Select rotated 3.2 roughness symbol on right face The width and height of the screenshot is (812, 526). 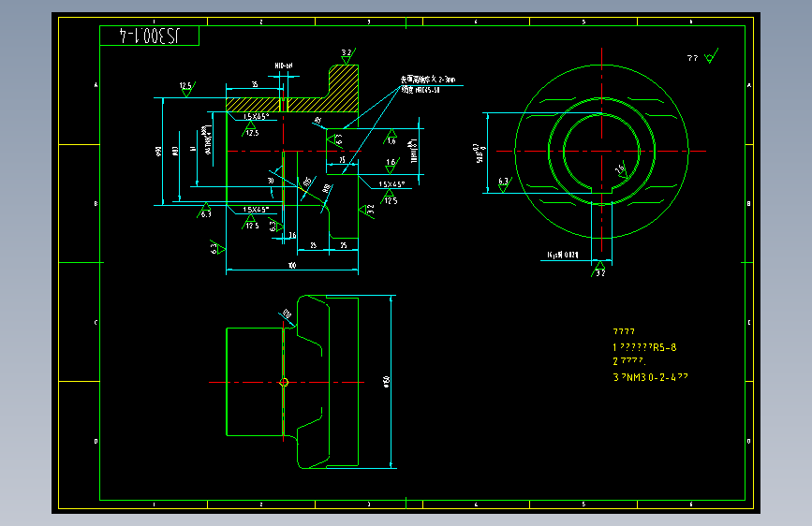pos(367,210)
